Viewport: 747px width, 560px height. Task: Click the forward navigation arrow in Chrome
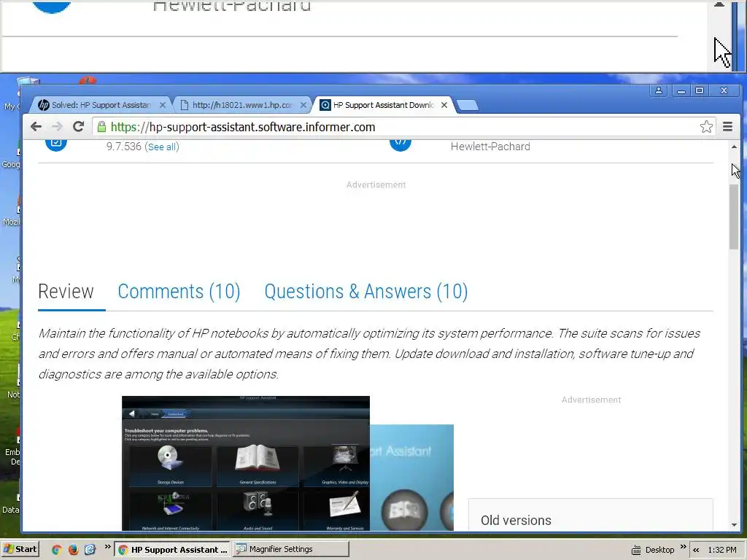coord(57,127)
